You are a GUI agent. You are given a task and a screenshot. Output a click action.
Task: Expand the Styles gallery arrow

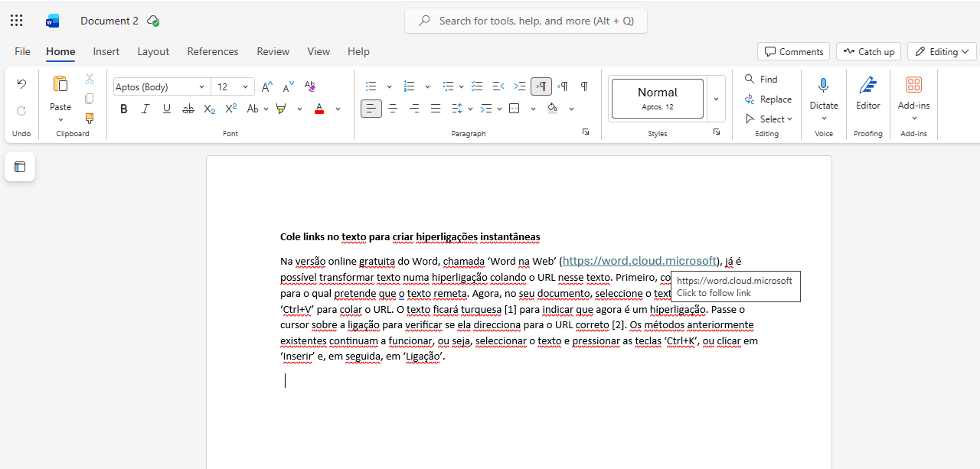(x=716, y=99)
